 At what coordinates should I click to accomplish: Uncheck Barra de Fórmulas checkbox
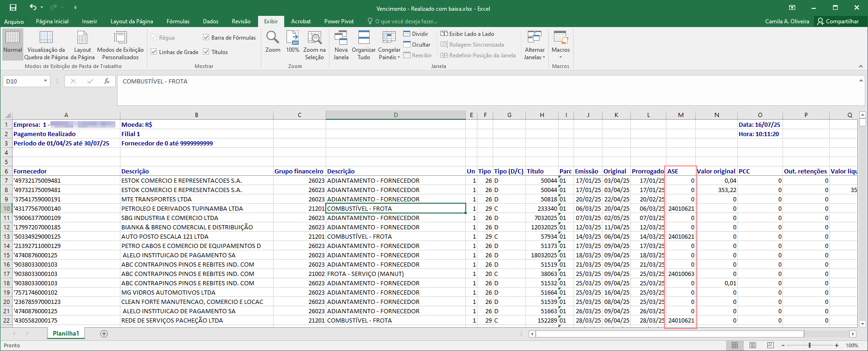pyautogui.click(x=206, y=37)
